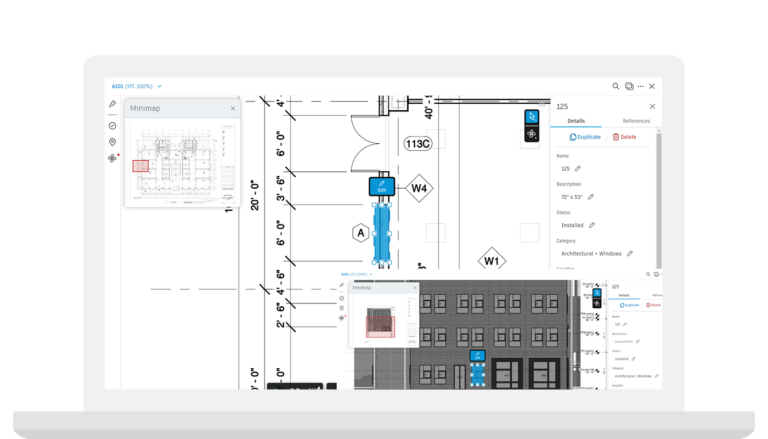Edit the Description 72" x 53" pencil icon
Screen dimensions: 768x439
pos(591,197)
